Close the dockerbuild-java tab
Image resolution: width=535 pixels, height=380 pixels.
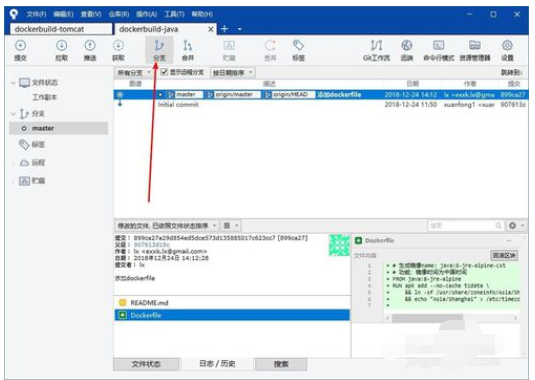click(211, 29)
